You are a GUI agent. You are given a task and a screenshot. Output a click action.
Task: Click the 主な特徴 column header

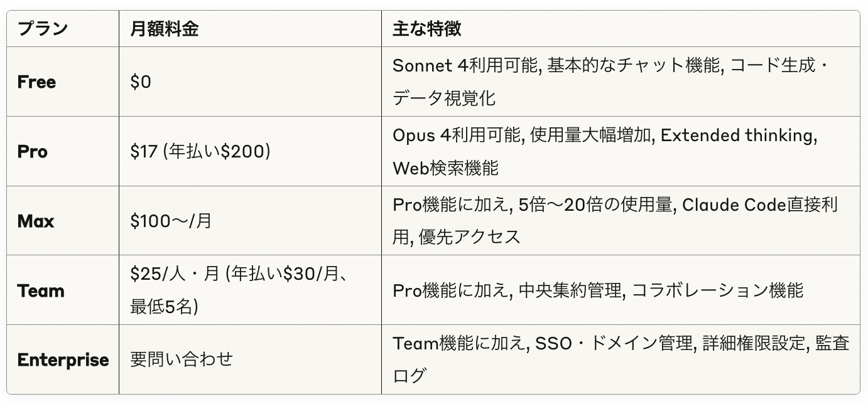pos(427,29)
